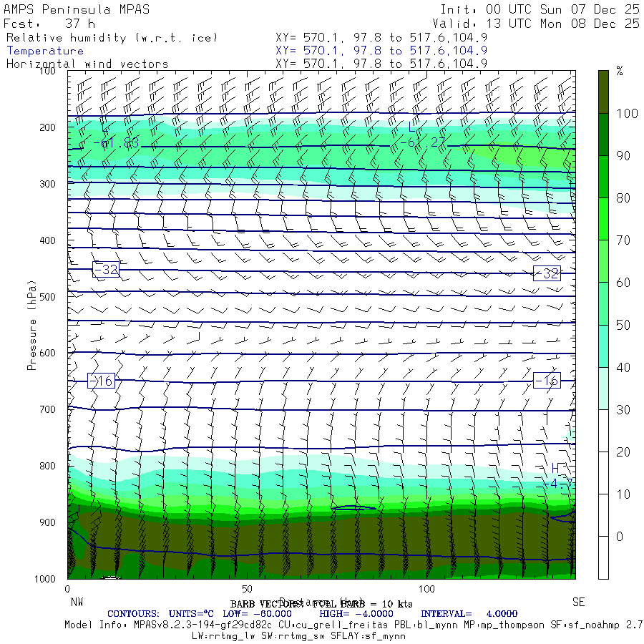
Task: Click the 'H -4.7' high temperature marker
Action: click(557, 477)
